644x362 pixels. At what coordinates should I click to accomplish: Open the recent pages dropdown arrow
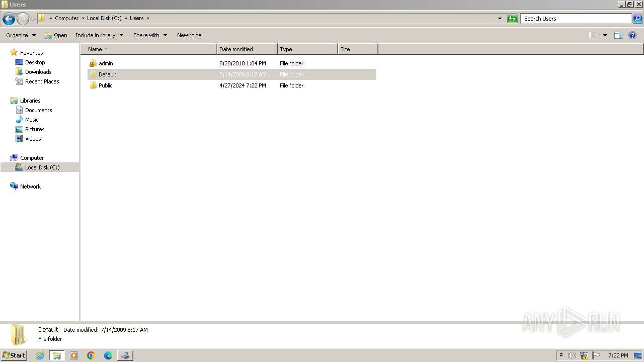pyautogui.click(x=33, y=19)
